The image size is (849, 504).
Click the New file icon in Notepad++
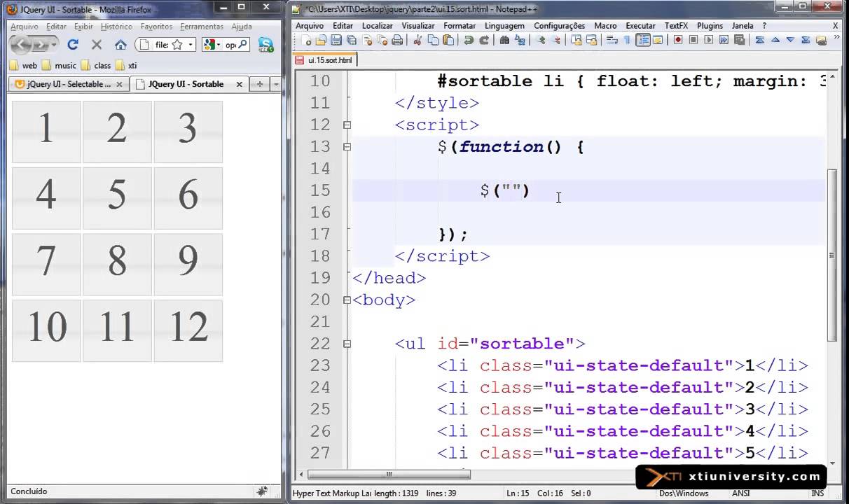pyautogui.click(x=306, y=40)
